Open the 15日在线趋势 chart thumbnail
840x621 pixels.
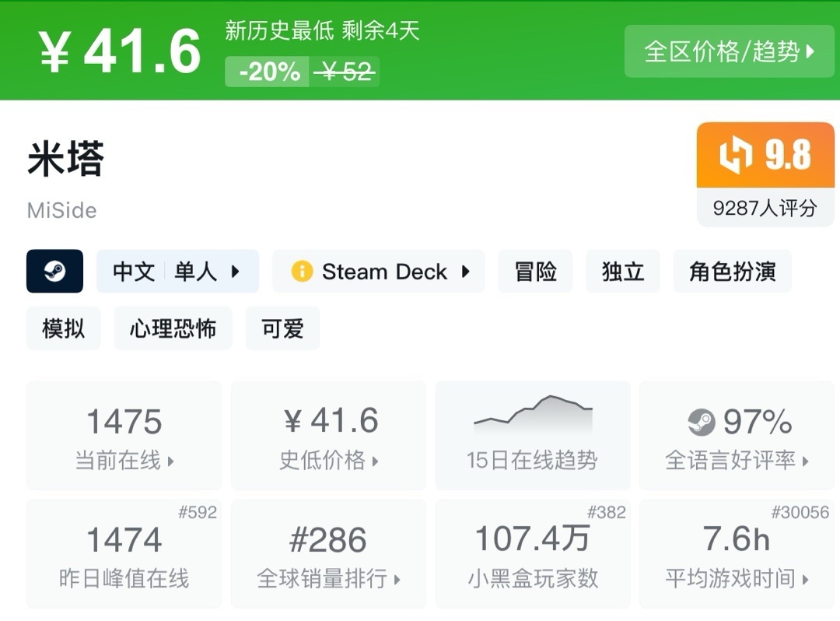[533, 436]
